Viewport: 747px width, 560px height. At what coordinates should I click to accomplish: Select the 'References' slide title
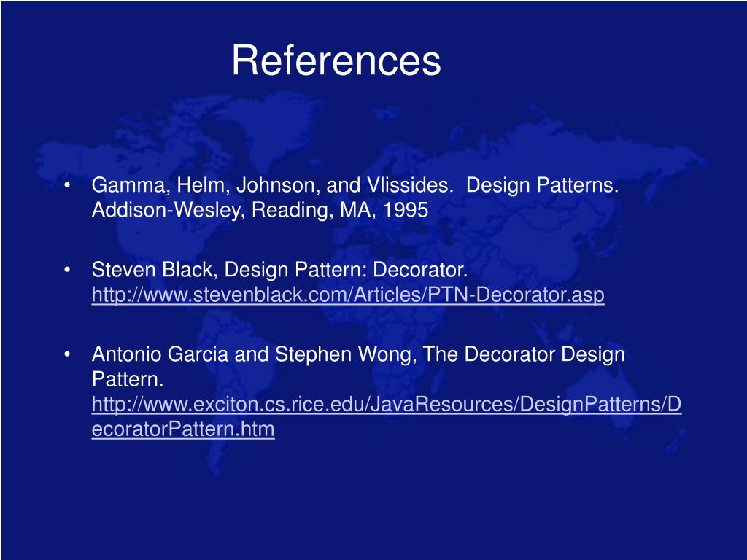[x=336, y=60]
